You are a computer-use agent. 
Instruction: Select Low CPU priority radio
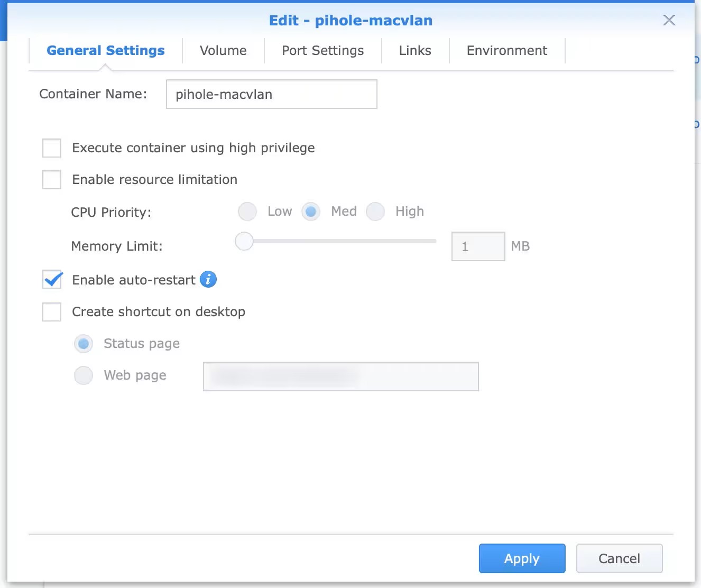pos(247,212)
